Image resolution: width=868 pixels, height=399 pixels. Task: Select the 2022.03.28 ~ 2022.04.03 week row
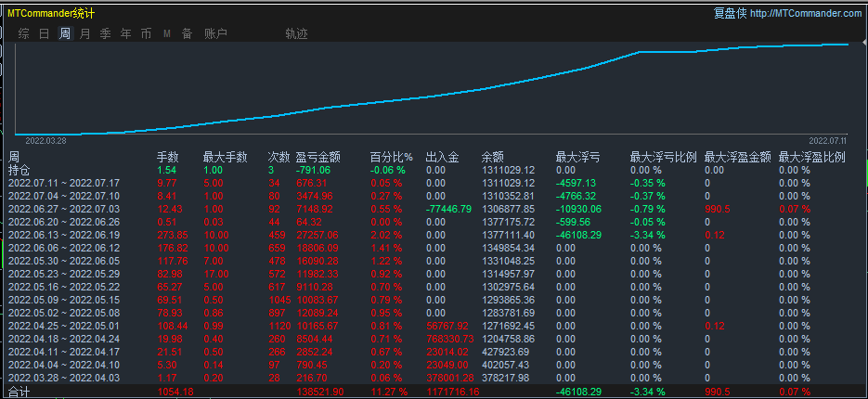point(64,378)
